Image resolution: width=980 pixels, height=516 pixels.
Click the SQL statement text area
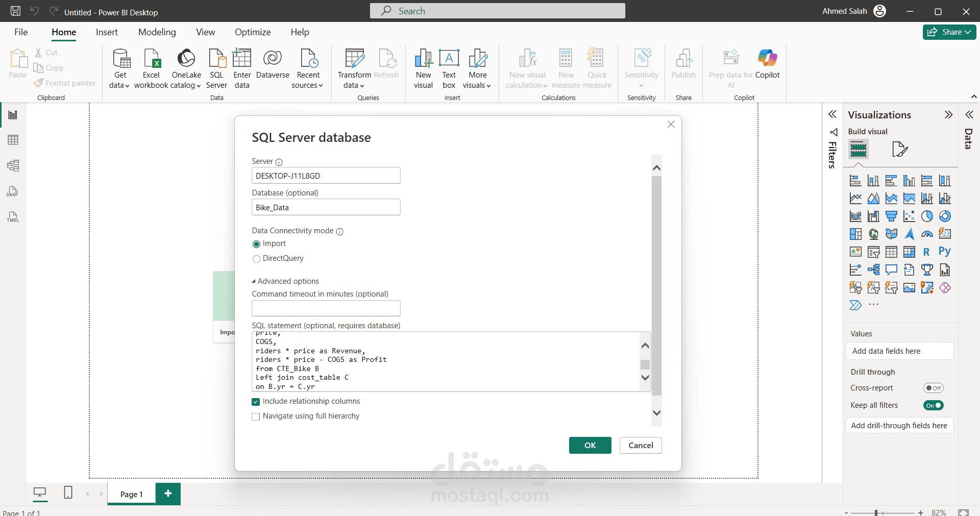tap(446, 362)
